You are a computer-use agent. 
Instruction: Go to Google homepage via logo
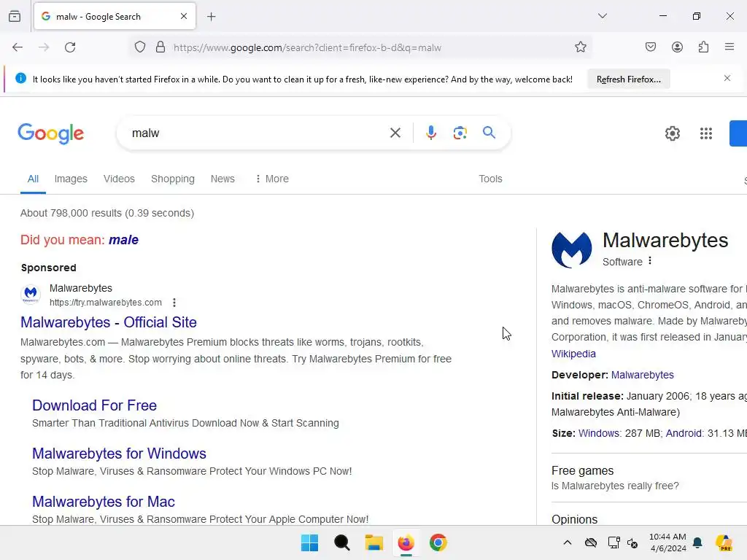[51, 134]
